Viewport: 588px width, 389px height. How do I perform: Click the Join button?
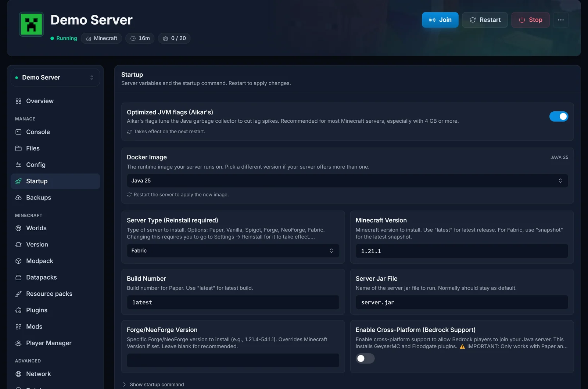pos(440,20)
